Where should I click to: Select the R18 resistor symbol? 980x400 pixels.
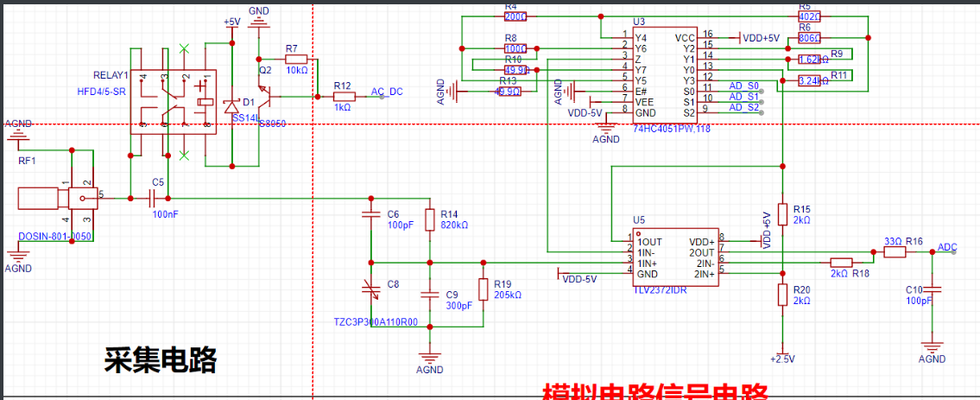[x=841, y=263]
